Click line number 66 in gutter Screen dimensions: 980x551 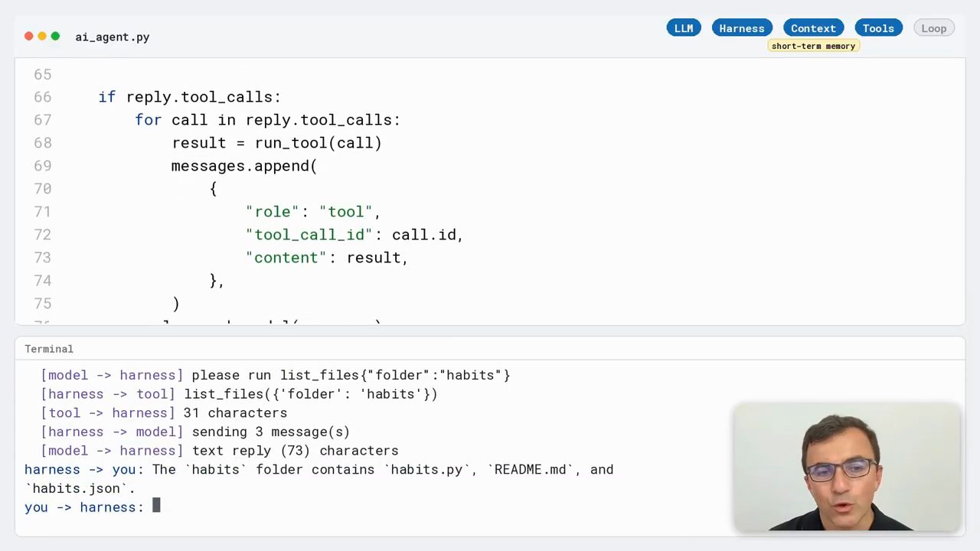point(43,97)
